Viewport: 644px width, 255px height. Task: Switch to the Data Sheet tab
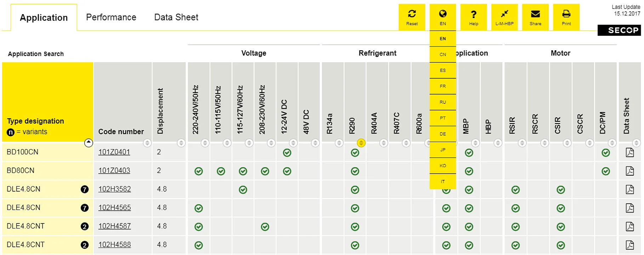tap(176, 17)
